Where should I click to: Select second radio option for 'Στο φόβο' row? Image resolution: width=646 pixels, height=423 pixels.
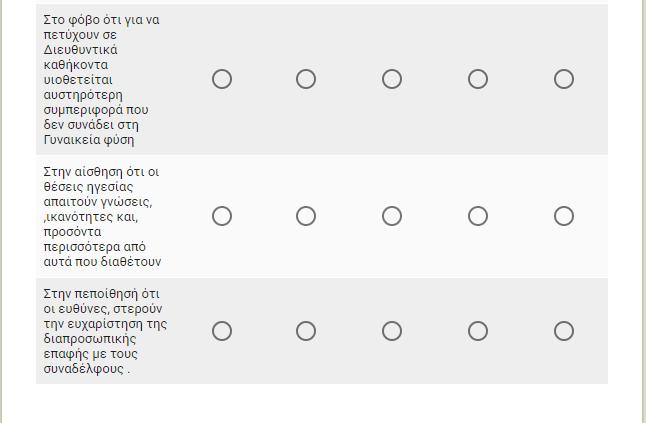306,79
